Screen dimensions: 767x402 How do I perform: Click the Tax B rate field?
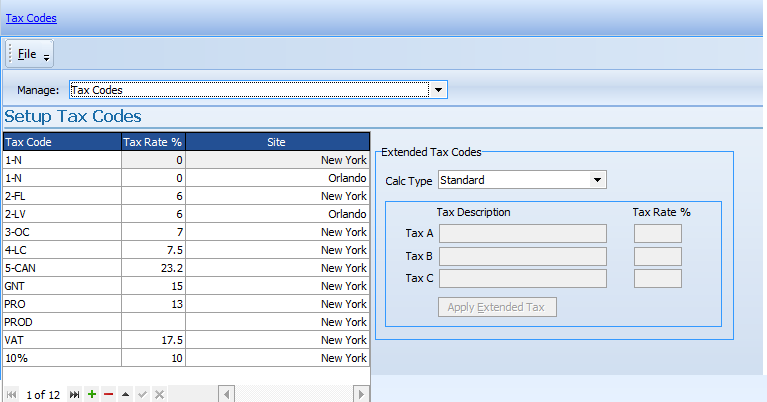tap(657, 256)
